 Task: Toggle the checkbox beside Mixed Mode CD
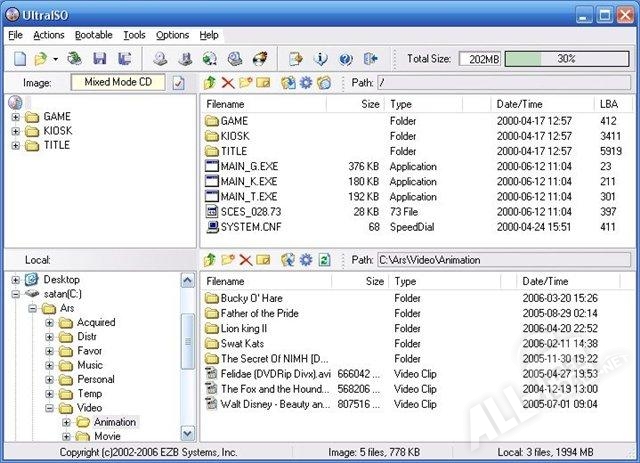(x=178, y=83)
